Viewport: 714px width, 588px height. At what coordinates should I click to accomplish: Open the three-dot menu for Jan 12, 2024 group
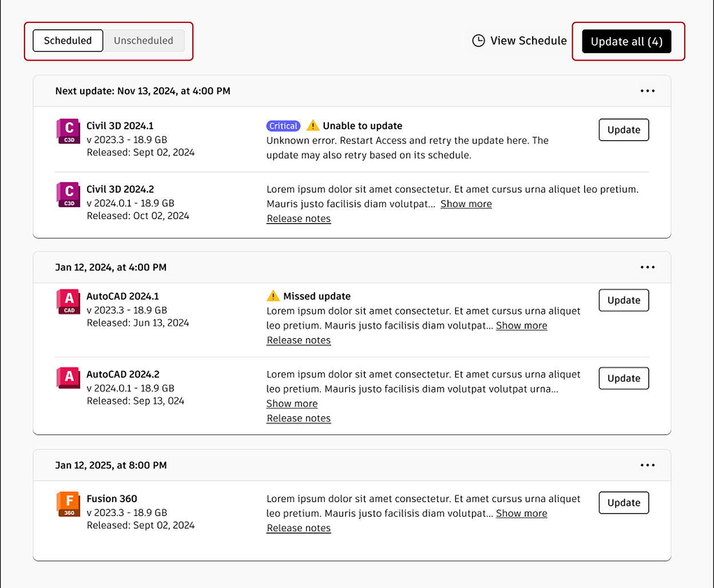(x=648, y=267)
